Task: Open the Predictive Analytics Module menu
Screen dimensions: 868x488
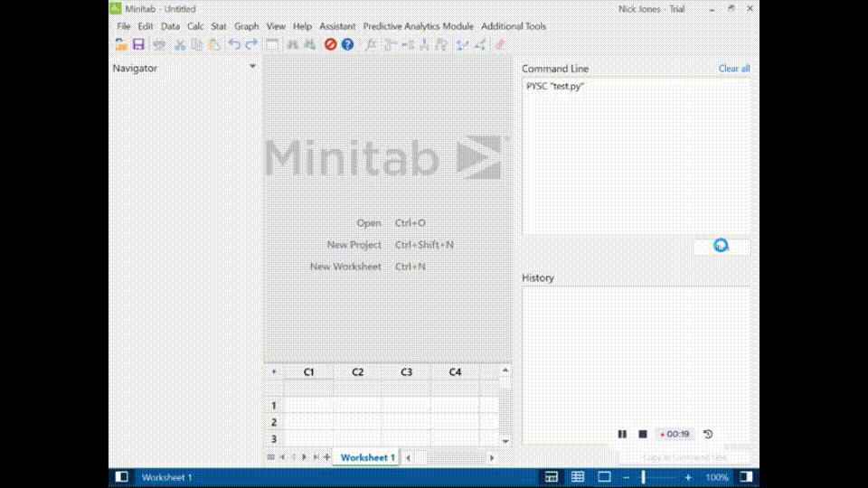Action: coord(418,26)
